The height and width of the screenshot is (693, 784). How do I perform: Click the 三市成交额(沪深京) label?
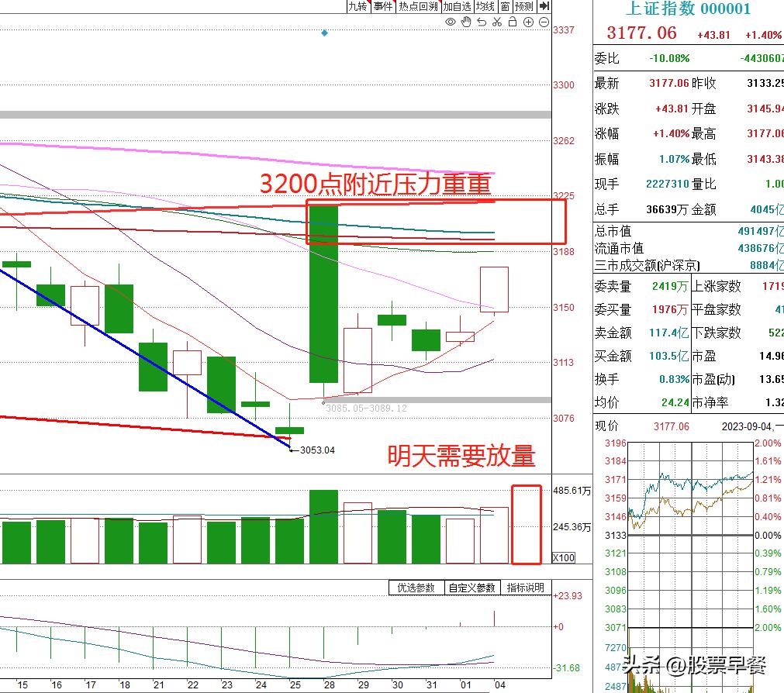click(x=647, y=265)
